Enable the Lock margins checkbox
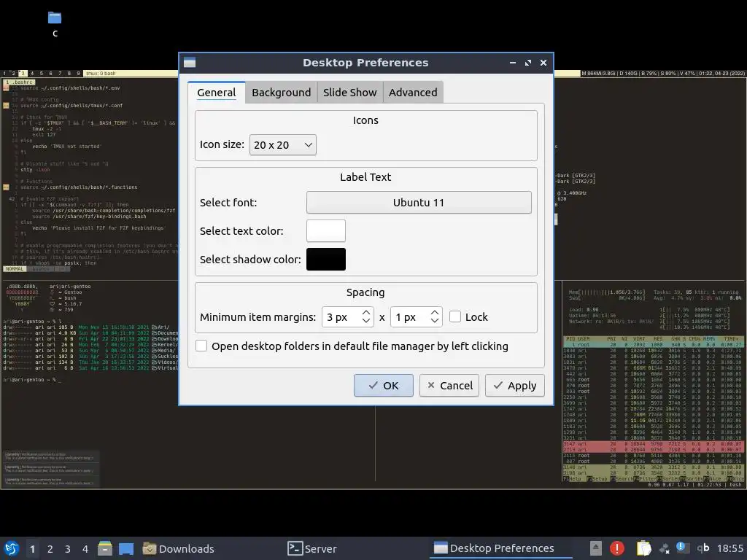Image resolution: width=747 pixels, height=560 pixels. point(455,316)
